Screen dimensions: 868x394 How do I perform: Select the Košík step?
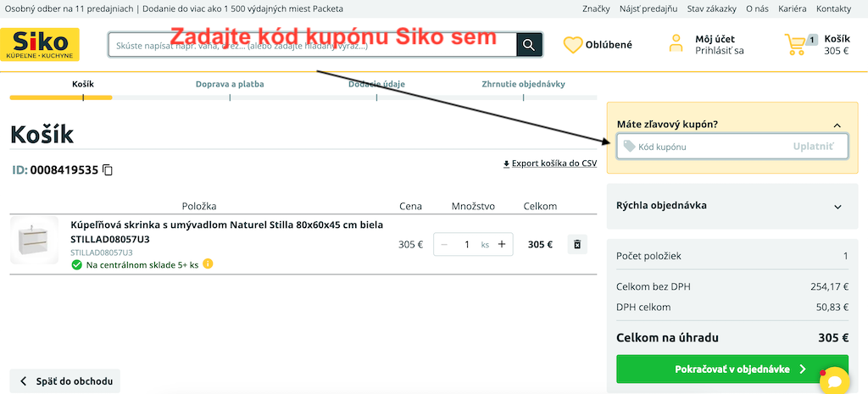click(83, 85)
